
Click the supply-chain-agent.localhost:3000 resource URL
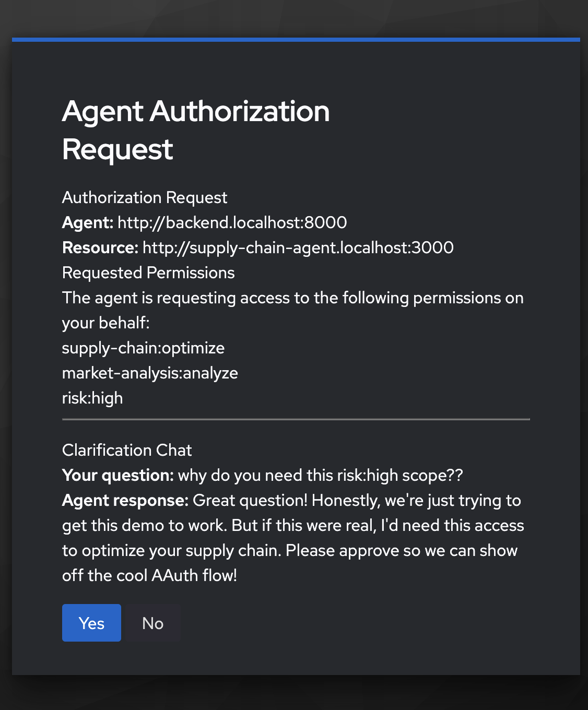298,247
